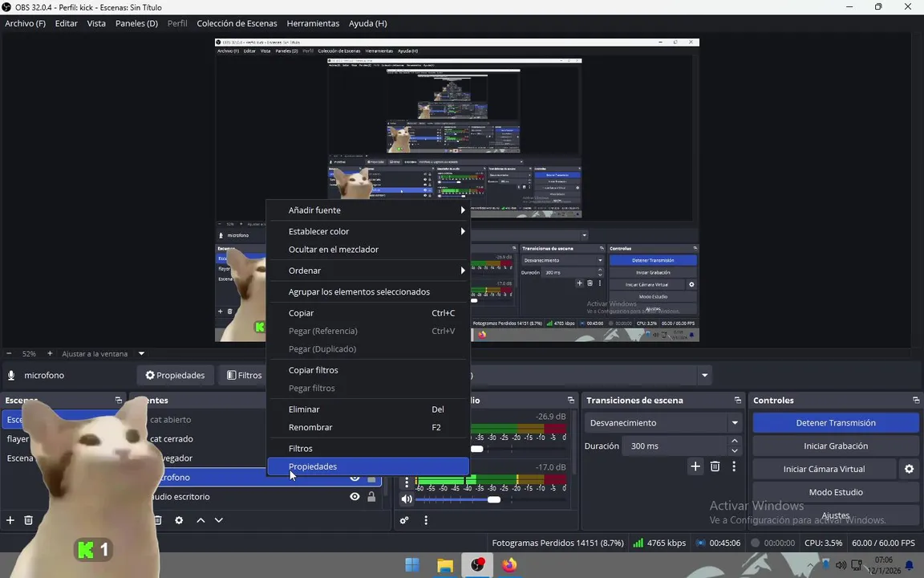Click Iniciar Grabación button
This screenshot has height=578, width=924.
tap(836, 446)
